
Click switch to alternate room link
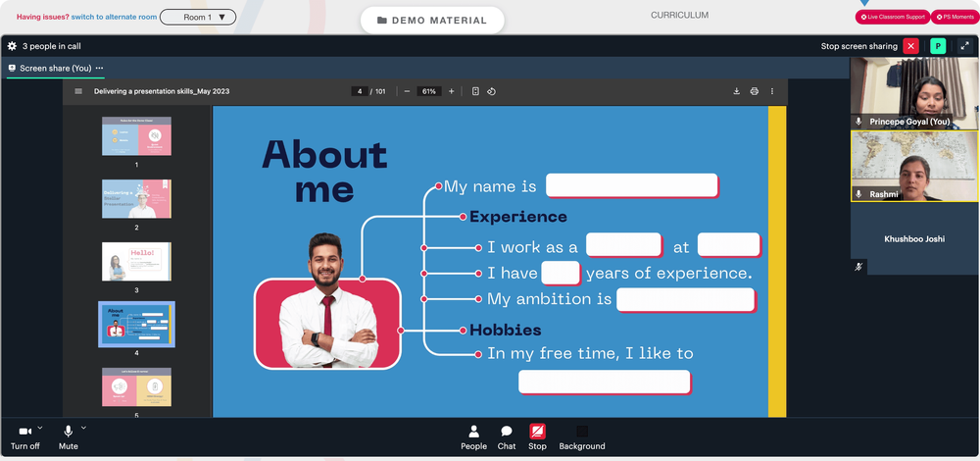pos(114,17)
